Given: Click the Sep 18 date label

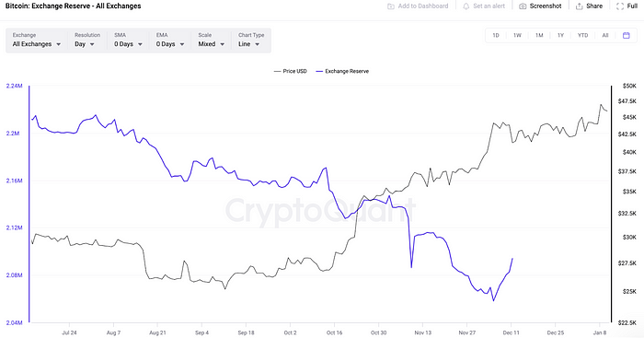Looking at the screenshot, I should coord(246,332).
